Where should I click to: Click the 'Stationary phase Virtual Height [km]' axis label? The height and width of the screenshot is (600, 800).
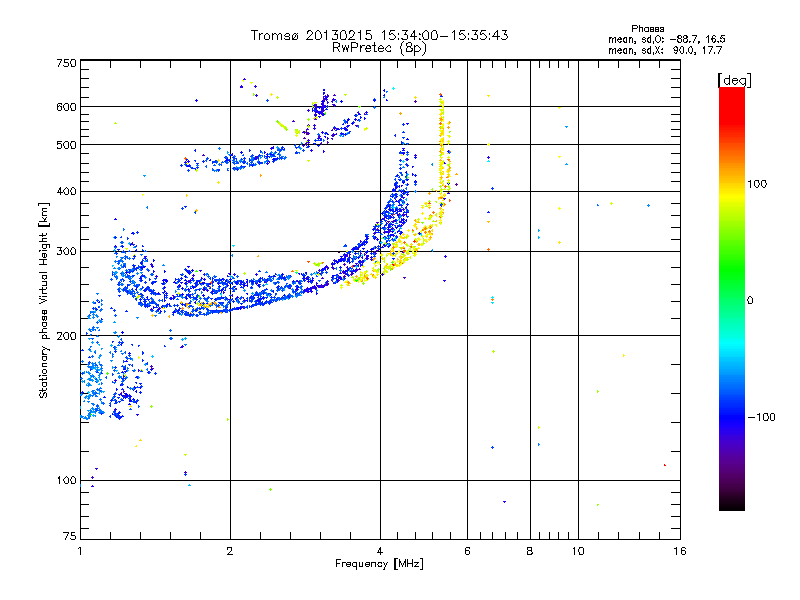pyautogui.click(x=43, y=300)
